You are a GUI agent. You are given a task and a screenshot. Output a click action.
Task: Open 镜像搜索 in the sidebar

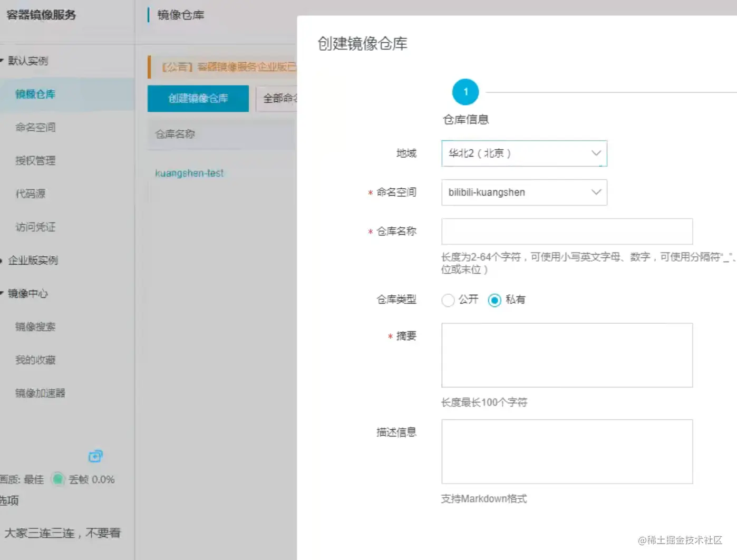click(x=35, y=326)
